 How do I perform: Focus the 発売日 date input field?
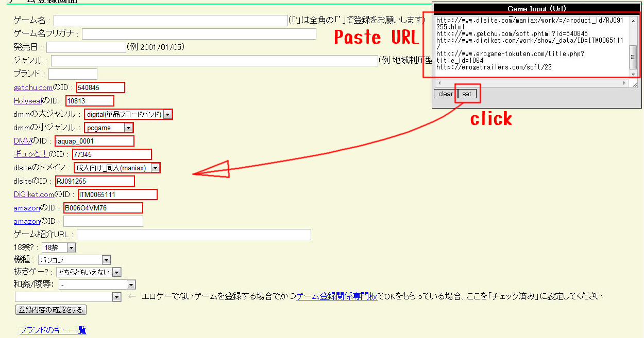click(x=86, y=47)
